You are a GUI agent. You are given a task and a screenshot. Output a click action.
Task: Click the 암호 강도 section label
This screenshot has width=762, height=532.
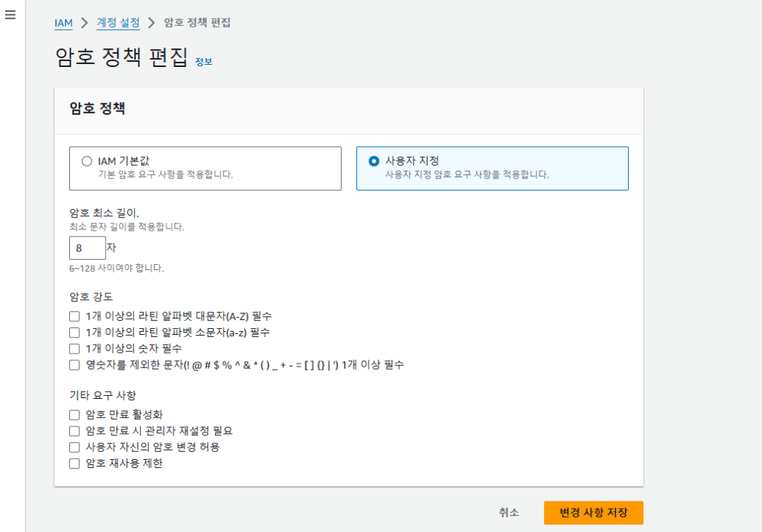point(91,297)
